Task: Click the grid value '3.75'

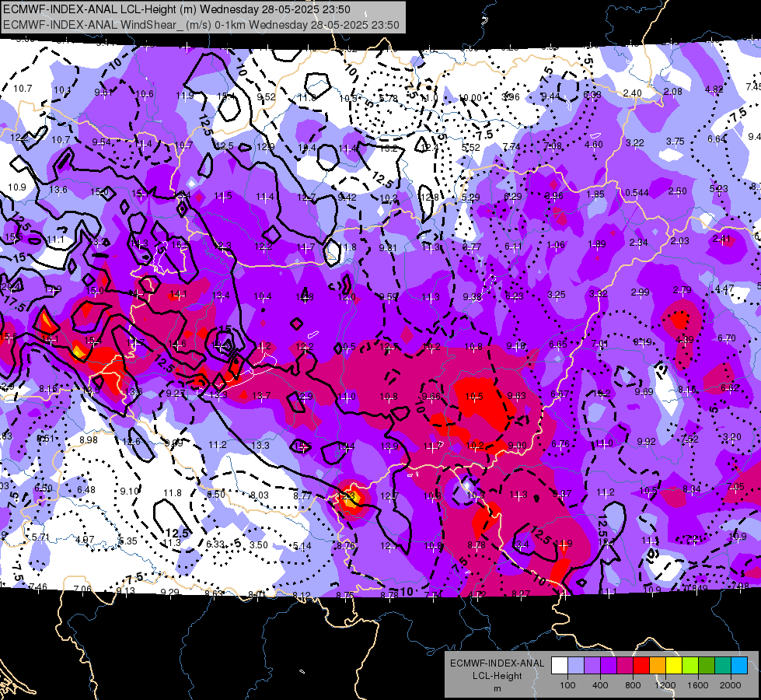Action: 675,141
